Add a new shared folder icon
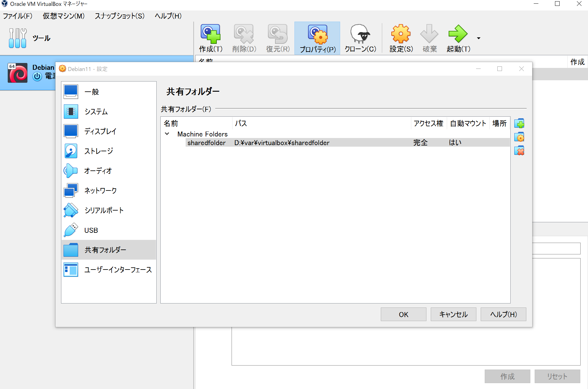Viewport: 588px width, 389px height. (x=519, y=123)
